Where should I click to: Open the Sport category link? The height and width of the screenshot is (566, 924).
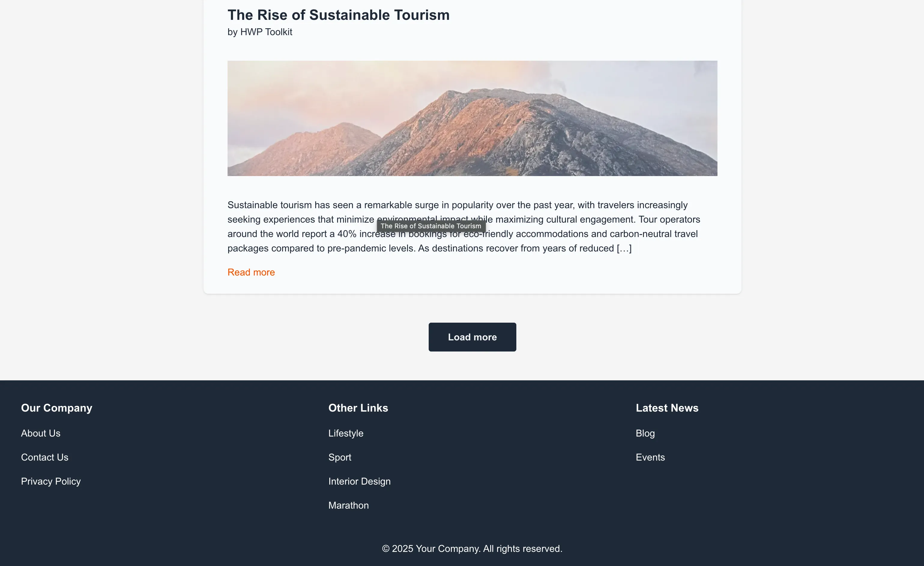tap(340, 457)
